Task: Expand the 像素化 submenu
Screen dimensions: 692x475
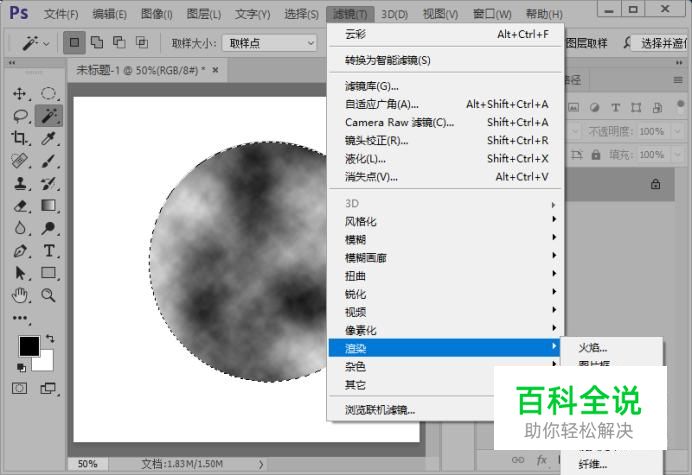Action: point(446,330)
